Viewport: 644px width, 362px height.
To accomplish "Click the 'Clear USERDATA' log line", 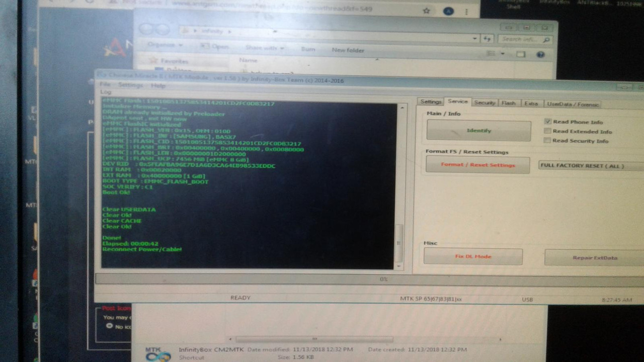I will pyautogui.click(x=129, y=210).
